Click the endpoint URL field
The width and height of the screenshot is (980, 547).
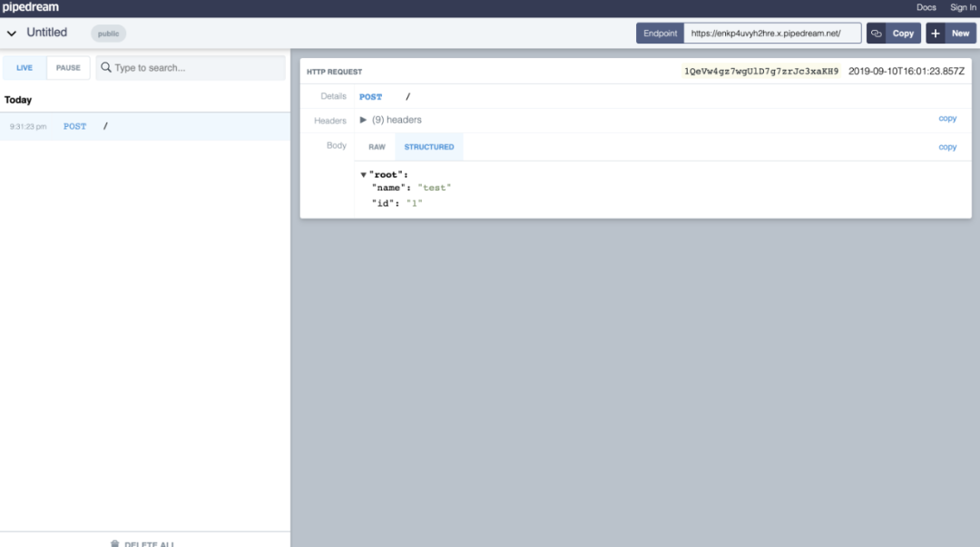[772, 34]
